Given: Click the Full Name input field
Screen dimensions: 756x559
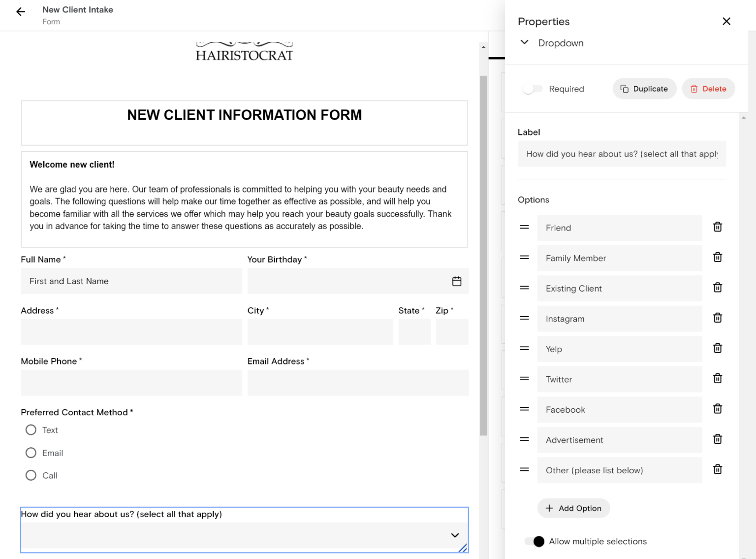Looking at the screenshot, I should [x=131, y=281].
